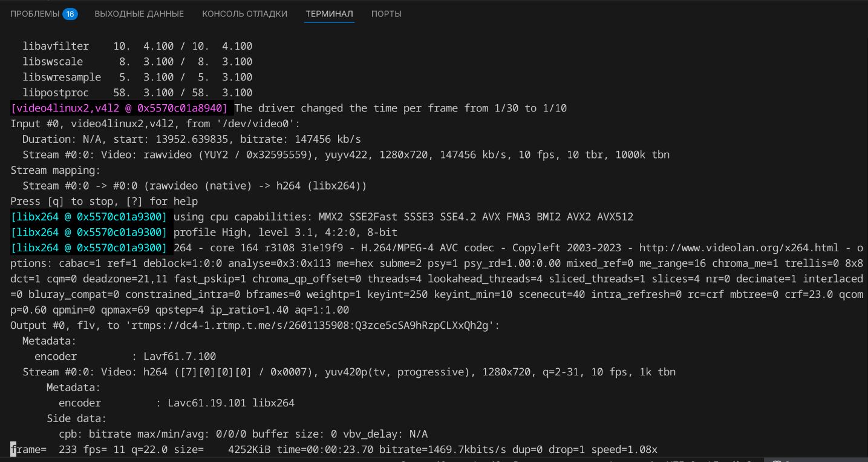Click the first cyan libx264 log tag
This screenshot has height=462, width=868.
tap(89, 217)
